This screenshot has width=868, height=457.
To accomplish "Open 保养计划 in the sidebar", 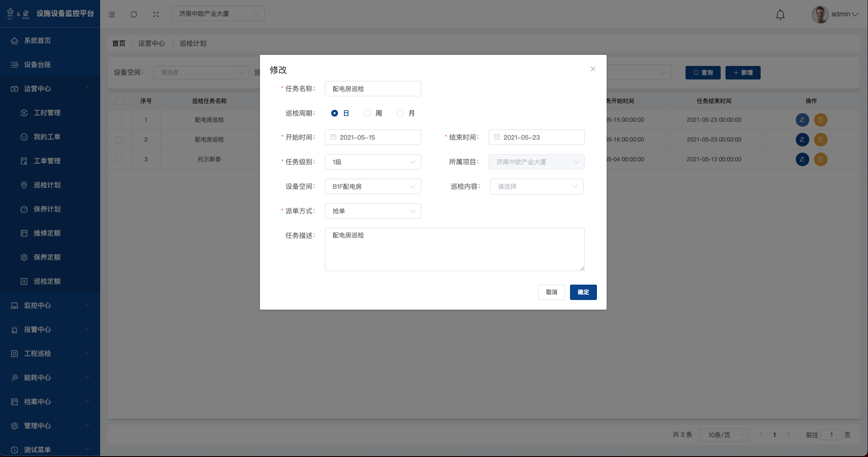I will point(47,209).
